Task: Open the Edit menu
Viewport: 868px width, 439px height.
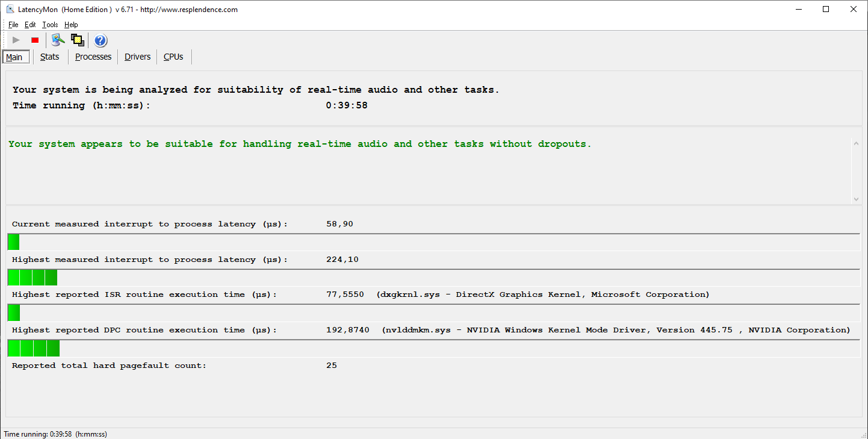Action: (x=29, y=25)
